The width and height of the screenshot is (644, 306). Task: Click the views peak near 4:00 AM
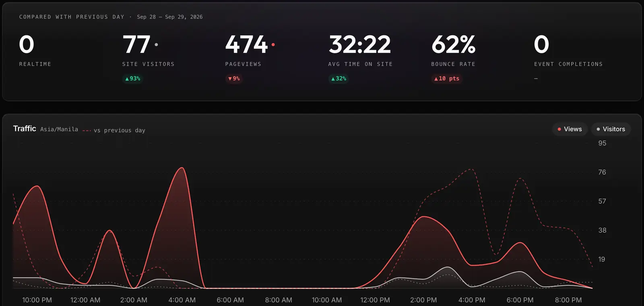pyautogui.click(x=182, y=168)
